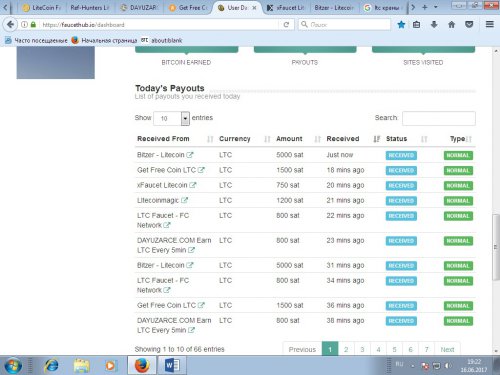Go to page 2 of payouts
The width and height of the screenshot is (500, 375).
pyautogui.click(x=346, y=349)
